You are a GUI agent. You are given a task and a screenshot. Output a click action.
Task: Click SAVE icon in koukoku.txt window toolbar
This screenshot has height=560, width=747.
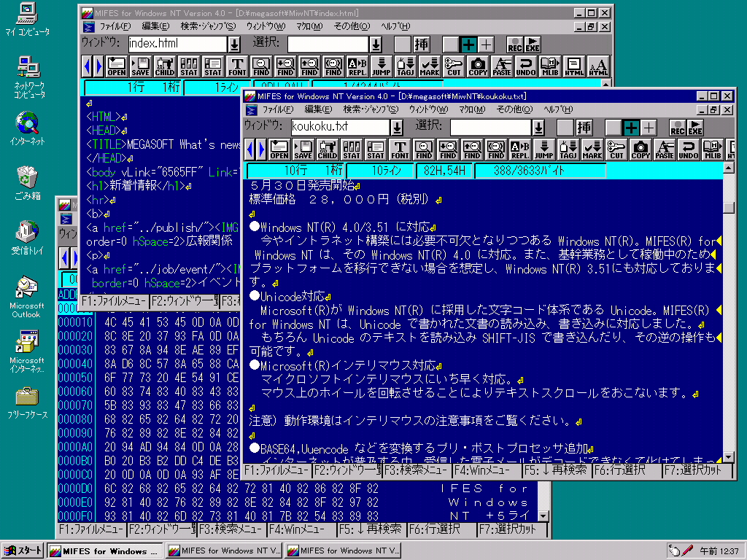point(303,149)
